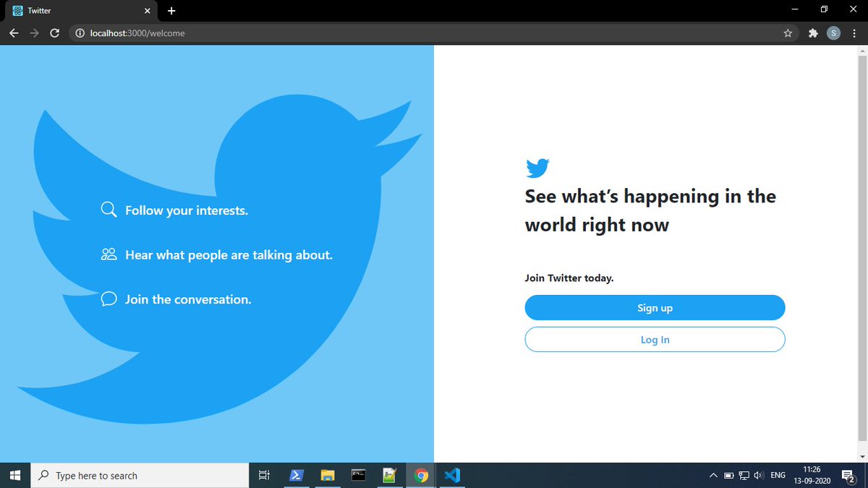Switch to Chrome in the taskbar
This screenshot has width=868, height=488.
click(x=421, y=476)
